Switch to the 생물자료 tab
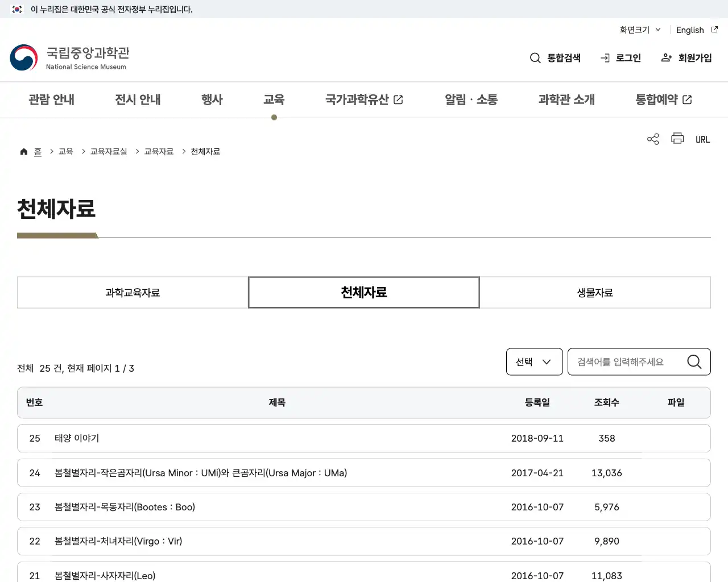Viewport: 728px width, 582px height. click(594, 292)
